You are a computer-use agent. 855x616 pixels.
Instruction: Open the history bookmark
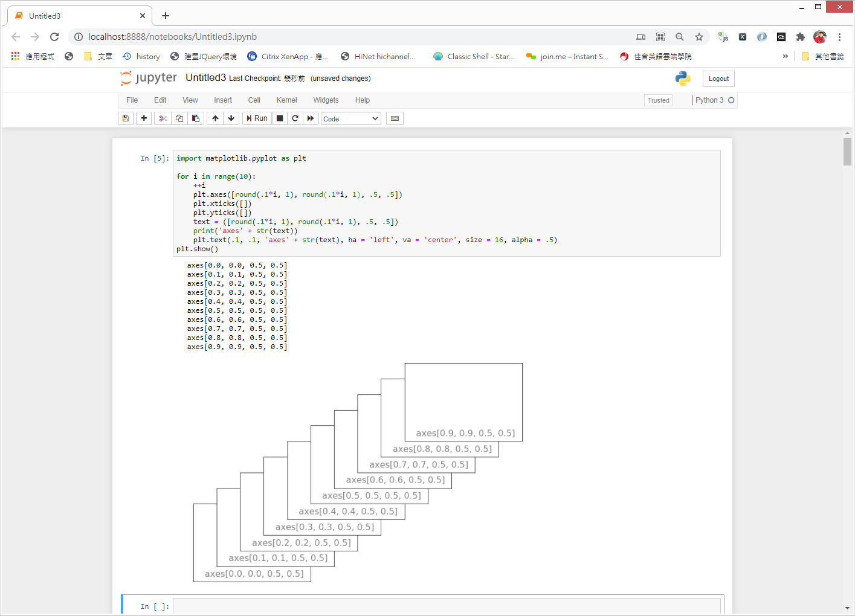tap(141, 56)
